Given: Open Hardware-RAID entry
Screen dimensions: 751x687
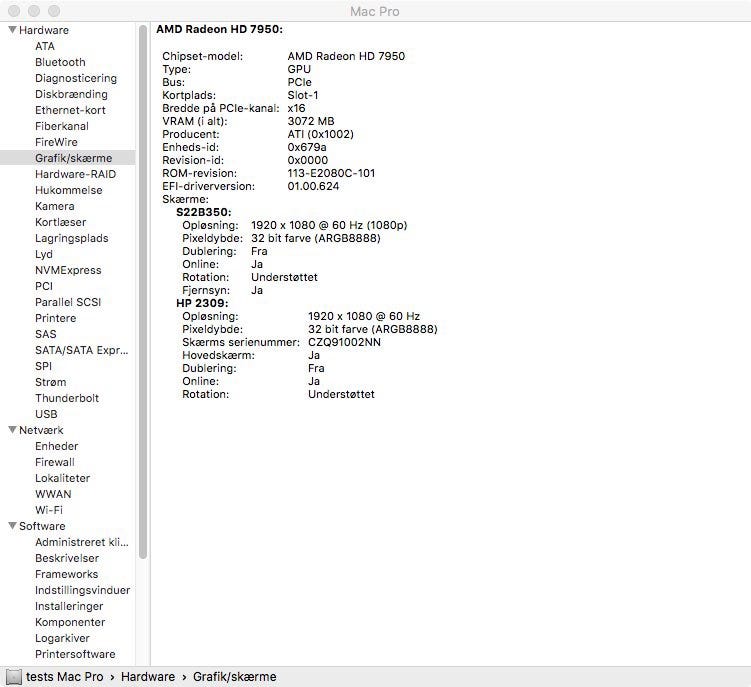Looking at the screenshot, I should (x=75, y=174).
